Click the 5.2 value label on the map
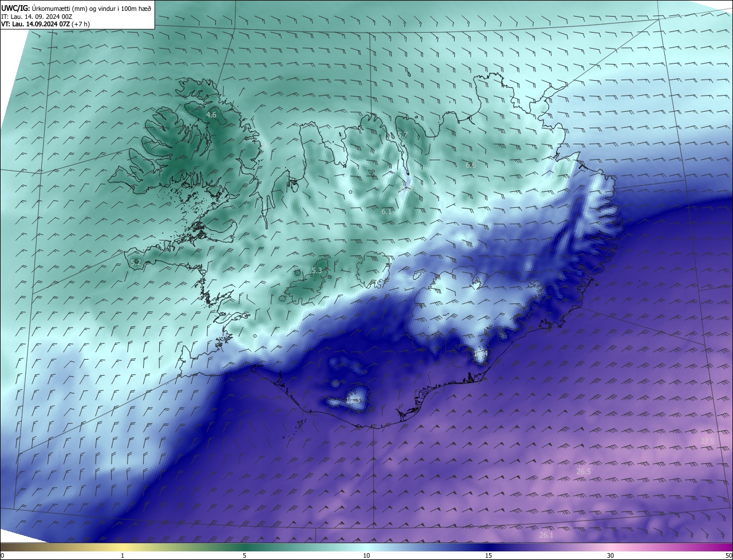Viewport: 733px width, 560px height. click(x=136, y=262)
